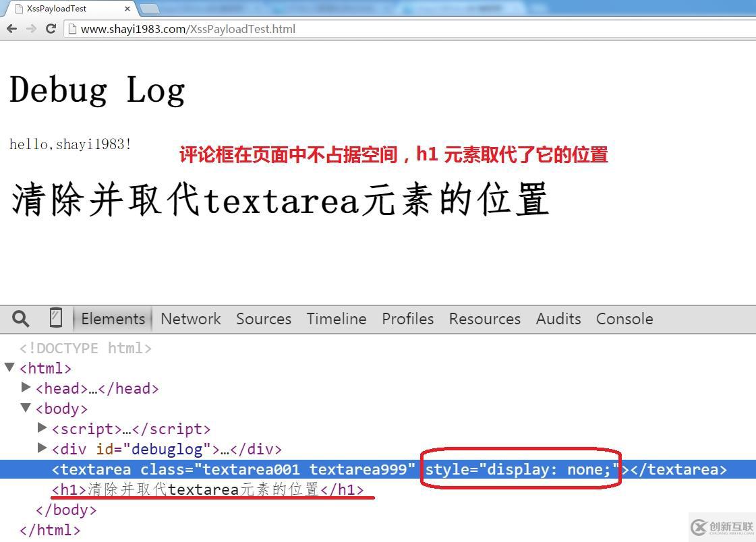The image size is (756, 542).
Task: Open the Sources panel tab
Action: pyautogui.click(x=264, y=319)
